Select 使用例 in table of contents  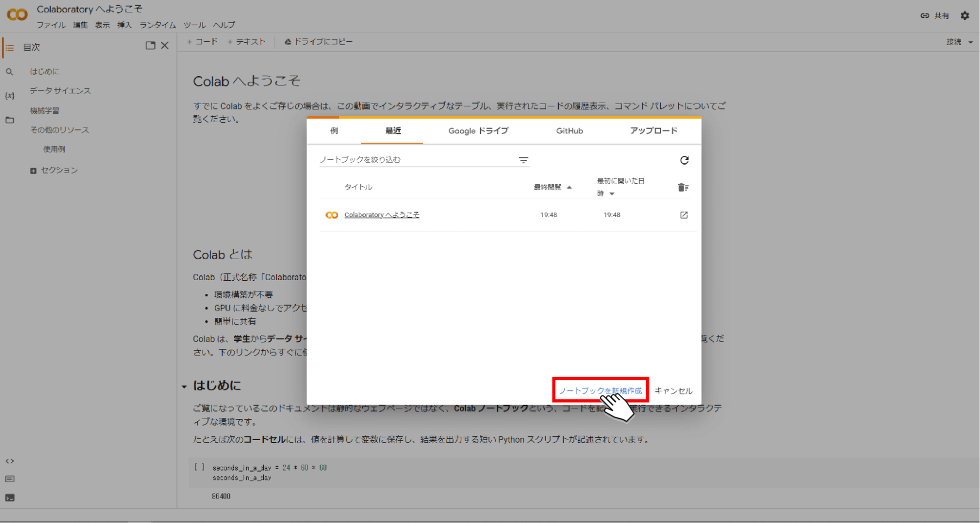click(x=54, y=149)
